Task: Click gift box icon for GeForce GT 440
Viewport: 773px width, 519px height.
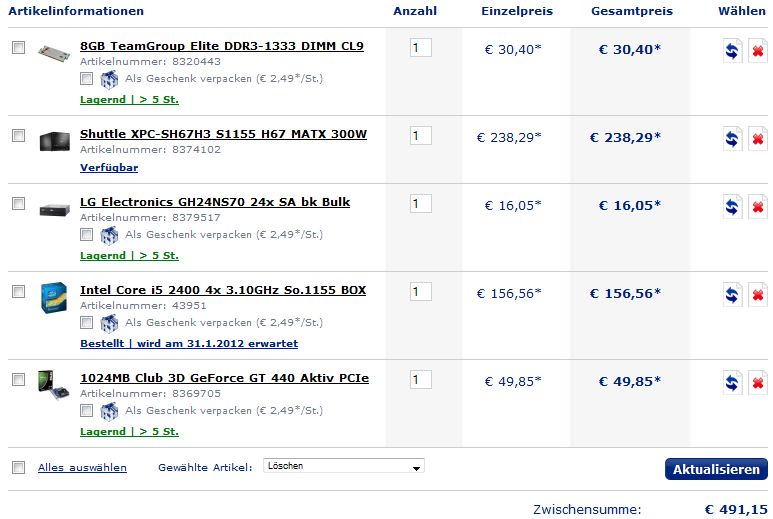Action: pyautogui.click(x=109, y=412)
